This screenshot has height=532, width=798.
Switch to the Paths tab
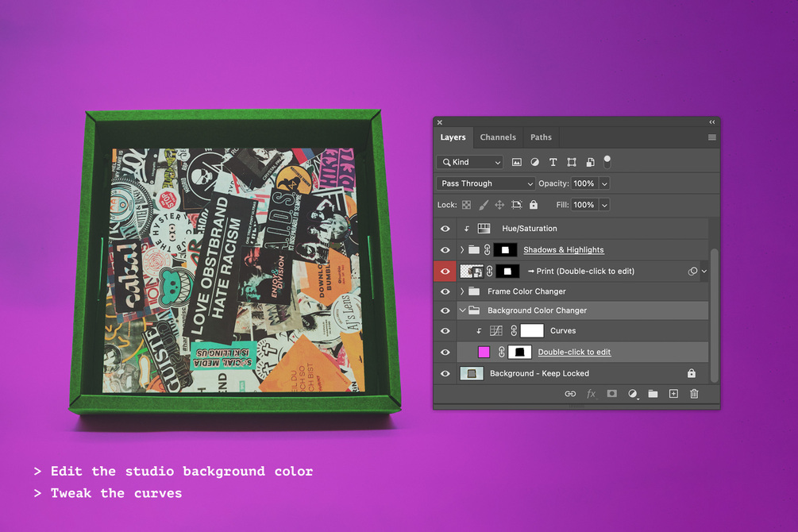tap(541, 137)
